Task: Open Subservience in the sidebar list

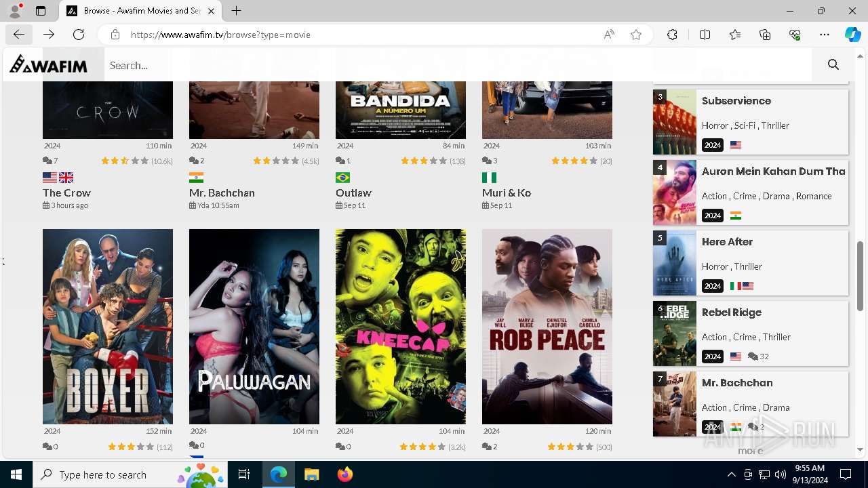Action: tap(736, 101)
